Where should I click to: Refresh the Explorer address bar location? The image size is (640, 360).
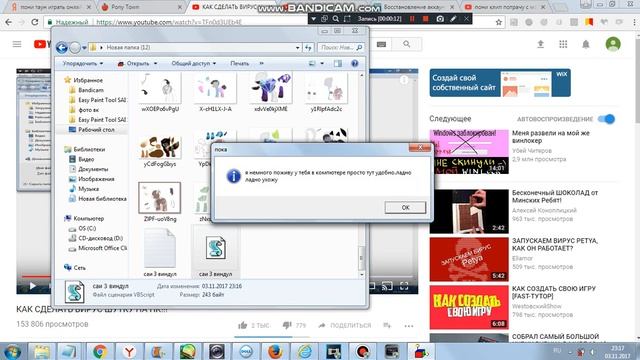(308, 48)
